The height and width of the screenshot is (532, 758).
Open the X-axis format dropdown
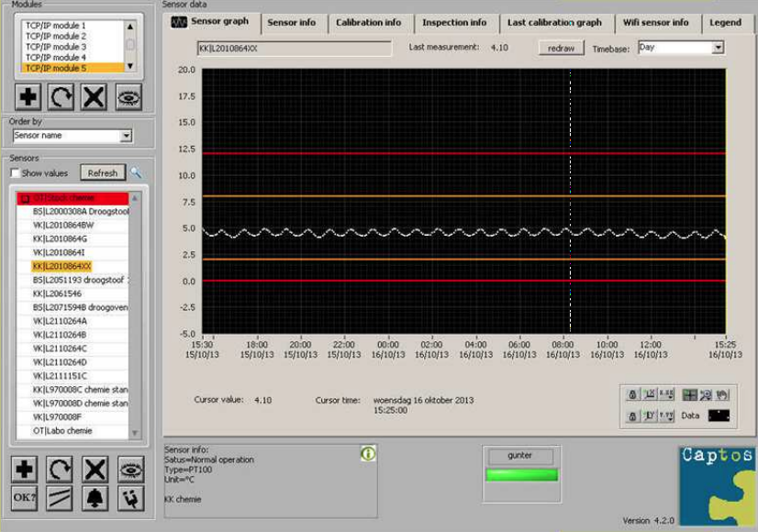[666, 394]
